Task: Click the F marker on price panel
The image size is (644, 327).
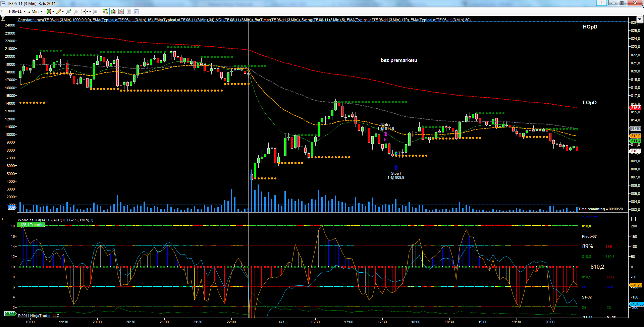Action: click(3, 19)
